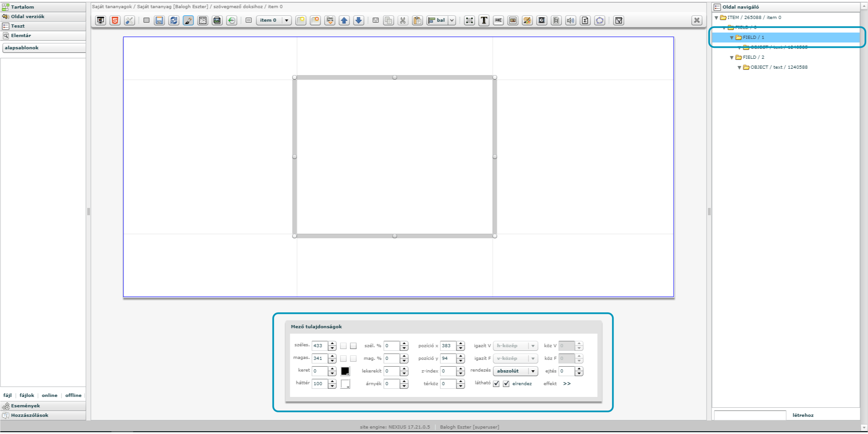Click the sigma formula icon
Viewport: 868px width, 434px height.
(585, 20)
